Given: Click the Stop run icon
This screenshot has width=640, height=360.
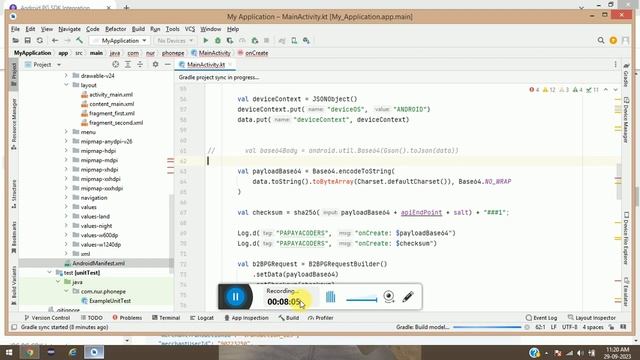Looking at the screenshot, I should [x=267, y=40].
